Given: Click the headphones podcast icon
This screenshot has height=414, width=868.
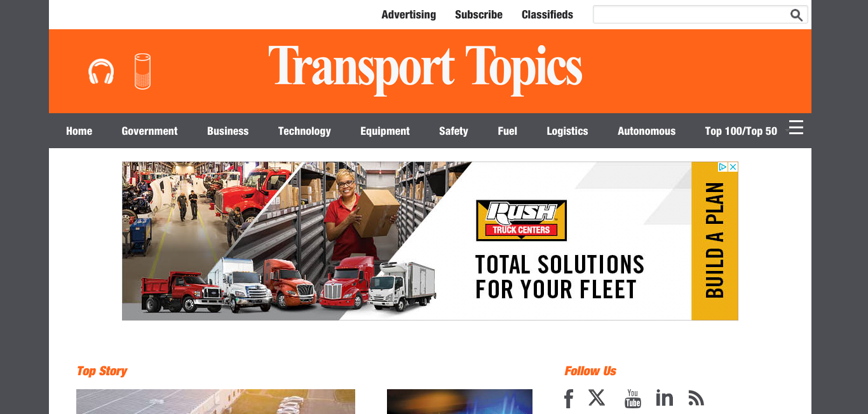Looking at the screenshot, I should pos(101,71).
